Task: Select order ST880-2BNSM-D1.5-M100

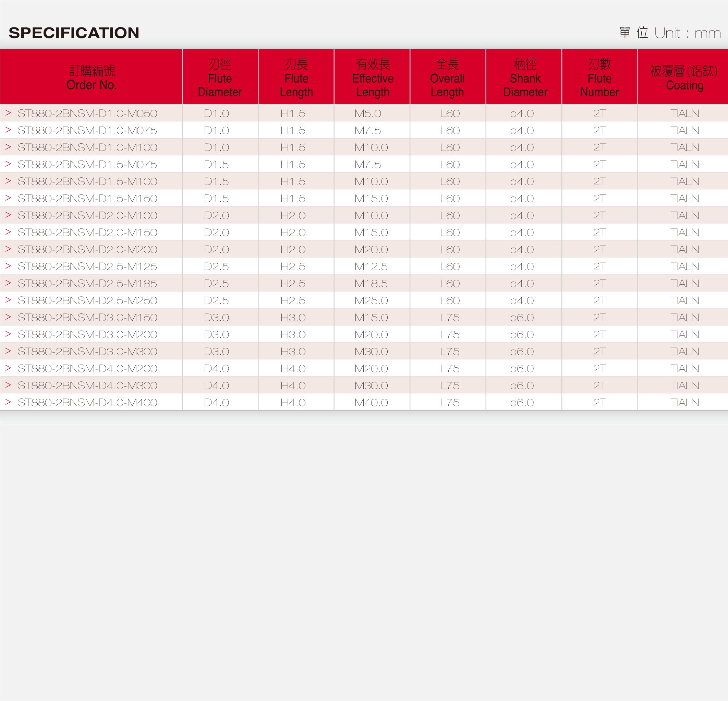Action: pyautogui.click(x=87, y=181)
